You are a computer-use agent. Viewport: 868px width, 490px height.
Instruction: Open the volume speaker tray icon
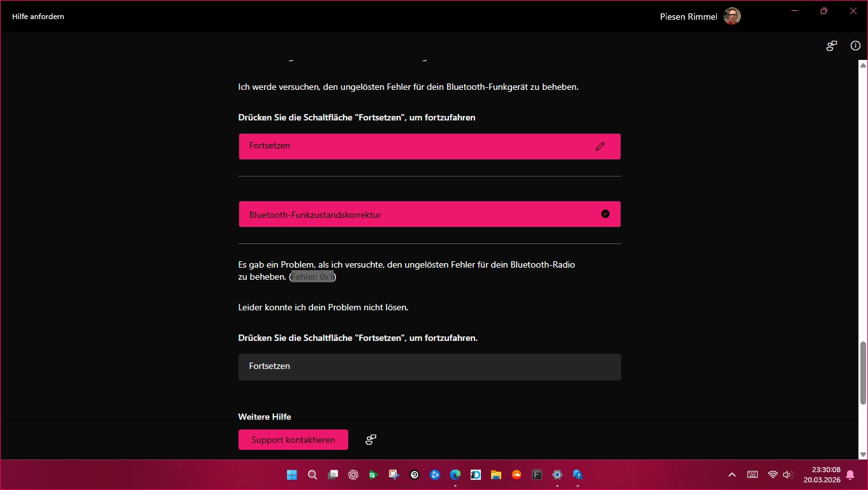point(787,475)
